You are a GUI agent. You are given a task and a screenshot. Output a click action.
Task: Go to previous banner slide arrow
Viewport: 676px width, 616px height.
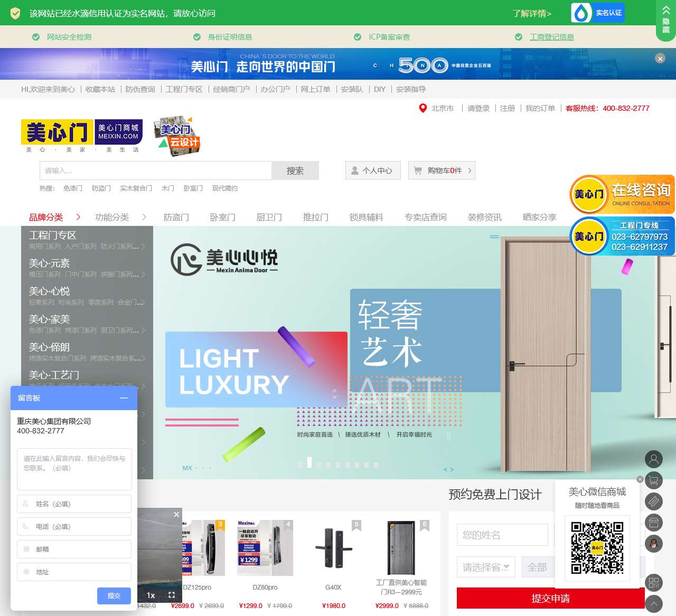click(445, 469)
